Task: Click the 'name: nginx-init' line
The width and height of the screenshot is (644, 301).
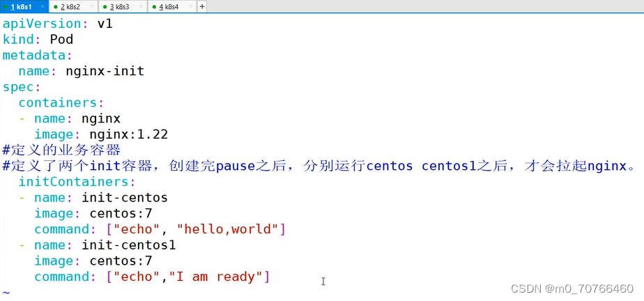Action: click(x=82, y=72)
